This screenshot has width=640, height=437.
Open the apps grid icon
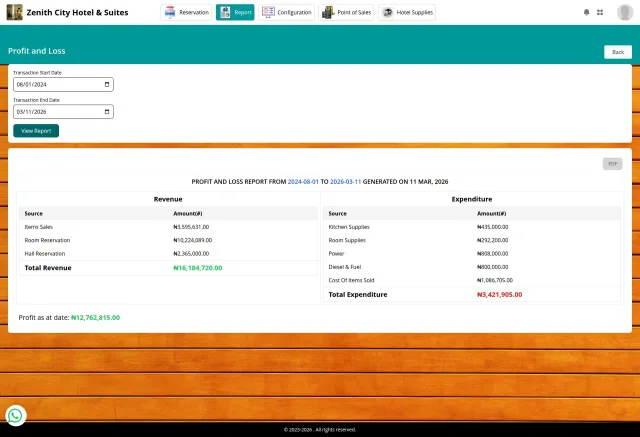coord(600,12)
